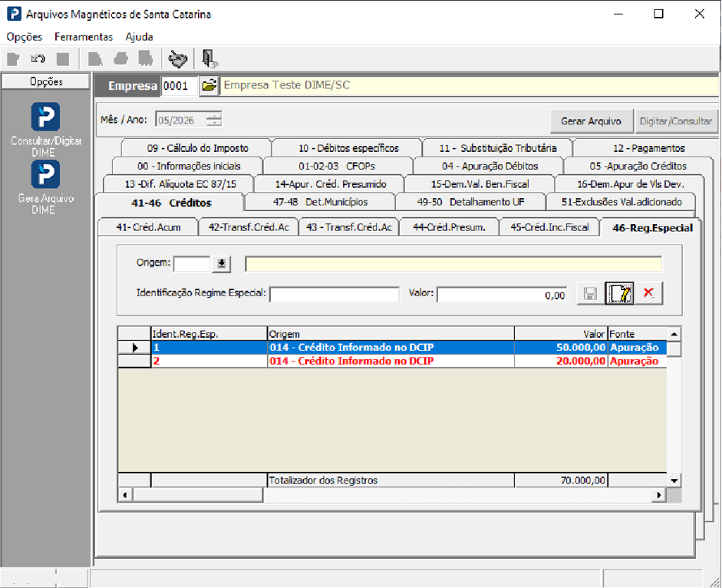
Task: Switch to the 15-Dem.Val. Ben.Fiscal tab
Action: point(480,184)
